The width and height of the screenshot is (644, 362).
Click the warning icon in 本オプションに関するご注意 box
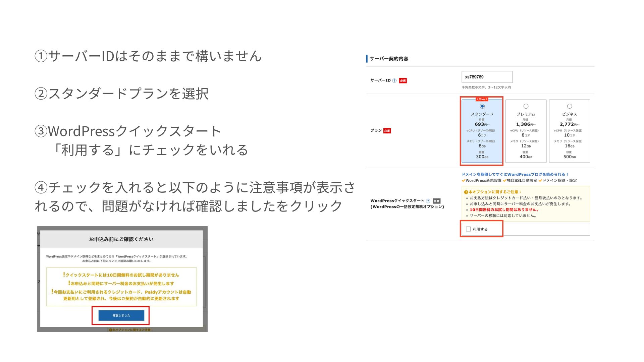point(466,192)
